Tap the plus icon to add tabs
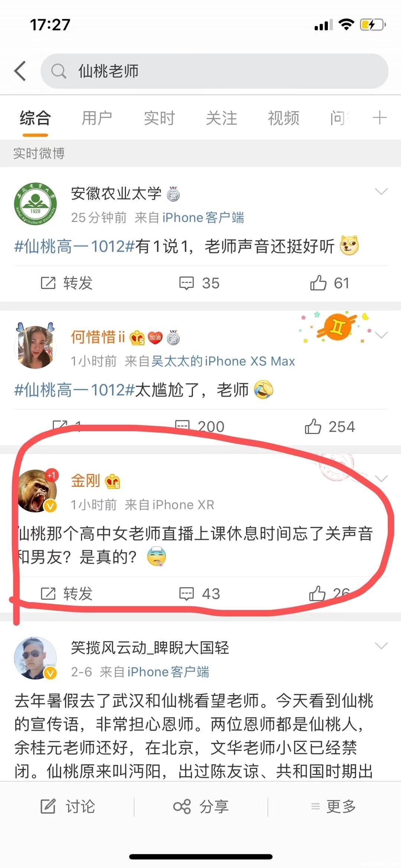Screen dimensions: 401x868 [379, 118]
